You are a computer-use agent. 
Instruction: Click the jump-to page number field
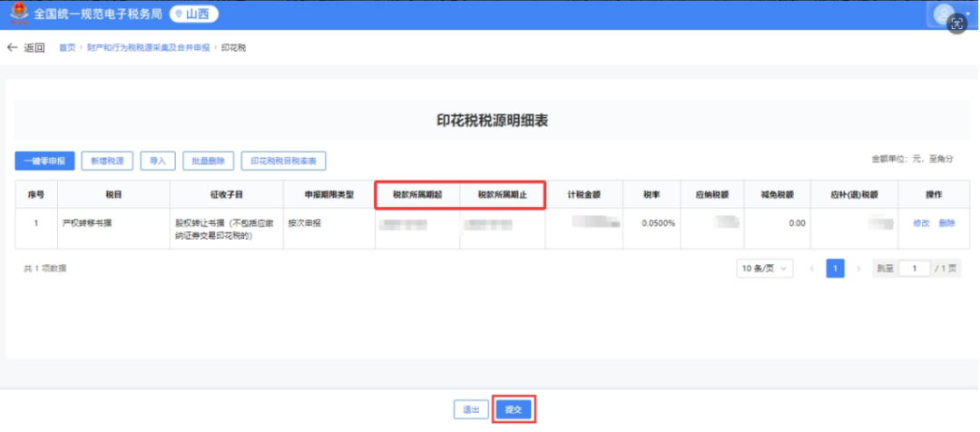point(915,269)
